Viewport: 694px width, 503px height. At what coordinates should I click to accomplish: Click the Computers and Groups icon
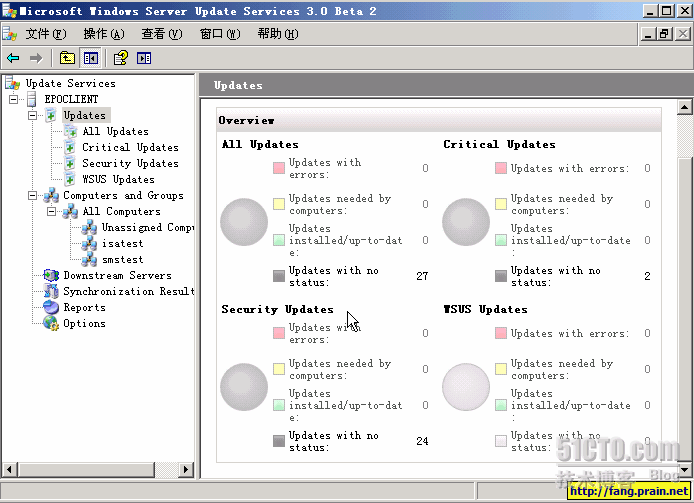click(51, 195)
